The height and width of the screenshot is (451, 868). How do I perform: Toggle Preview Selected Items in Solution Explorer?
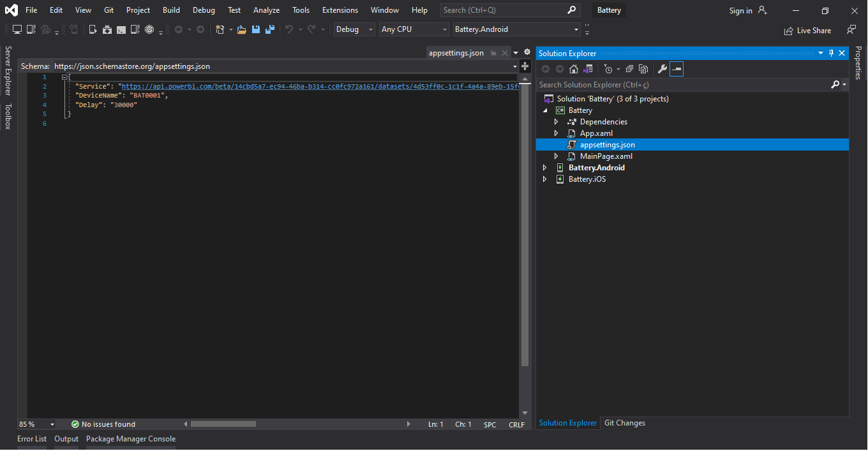click(x=643, y=68)
